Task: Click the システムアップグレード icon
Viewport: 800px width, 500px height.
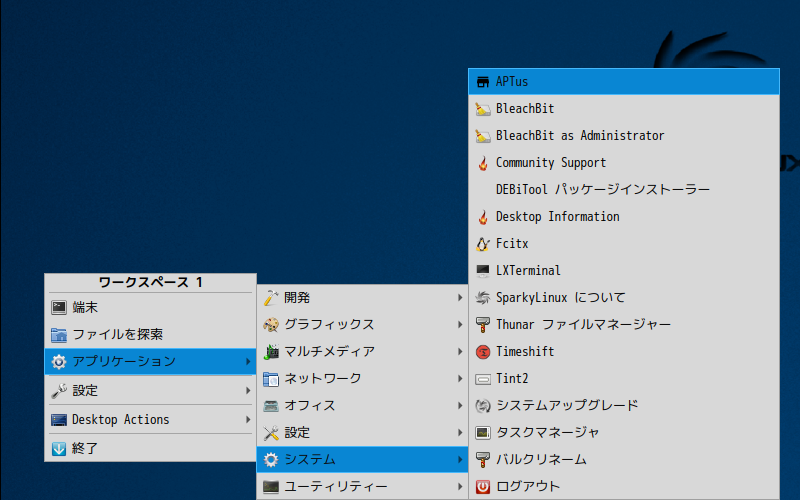Action: pos(483,406)
